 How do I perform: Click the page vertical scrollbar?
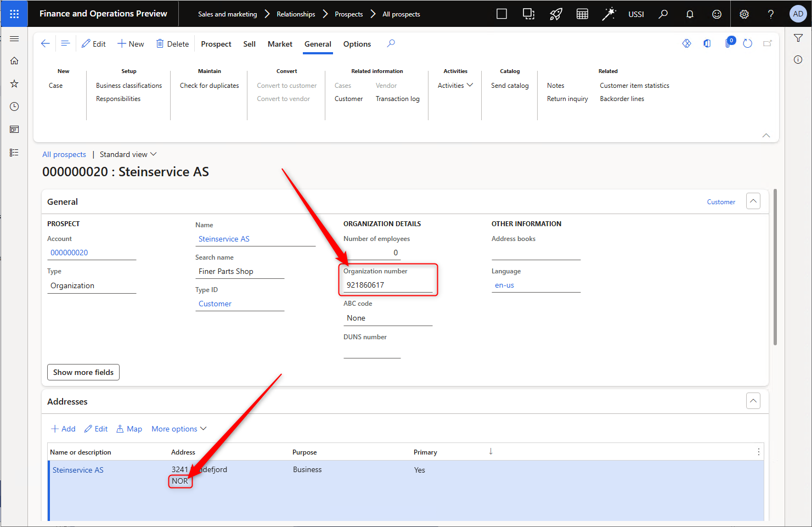[775, 267]
